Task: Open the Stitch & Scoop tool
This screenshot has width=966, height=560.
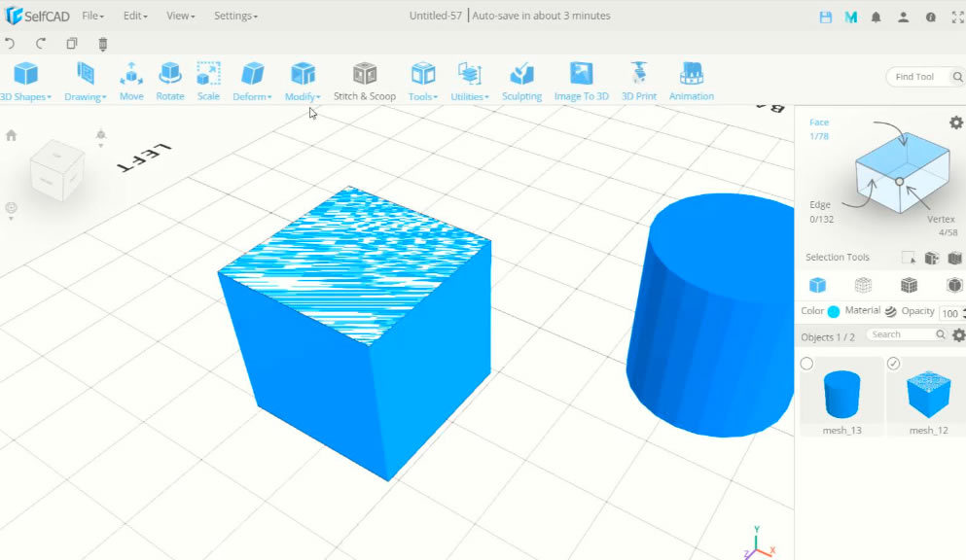Action: (365, 82)
